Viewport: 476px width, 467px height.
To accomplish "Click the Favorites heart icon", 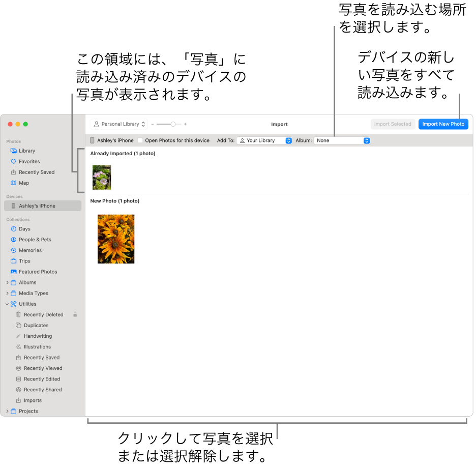I will coord(13,162).
